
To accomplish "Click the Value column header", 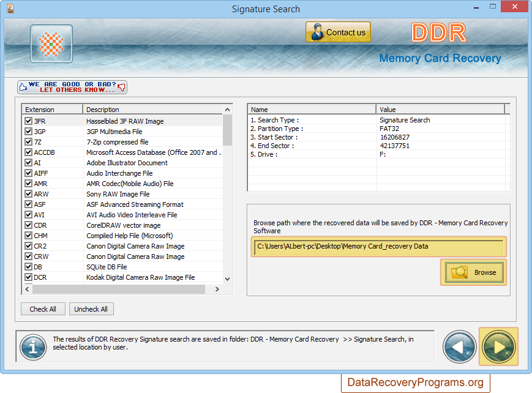I will [440, 110].
